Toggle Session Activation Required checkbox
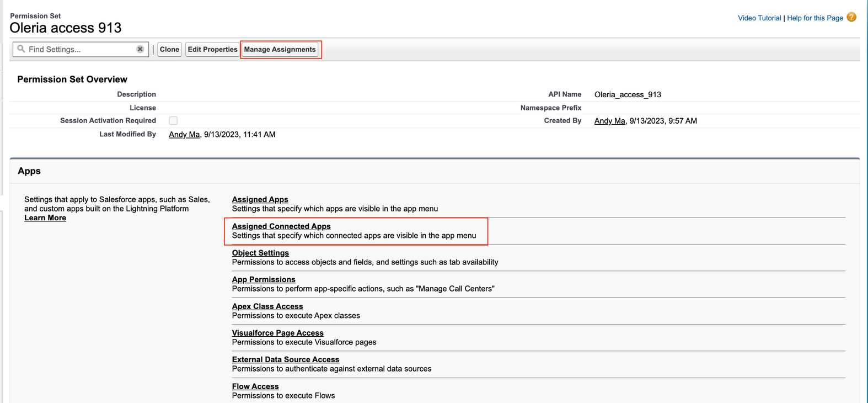The height and width of the screenshot is (403, 868). pos(173,120)
